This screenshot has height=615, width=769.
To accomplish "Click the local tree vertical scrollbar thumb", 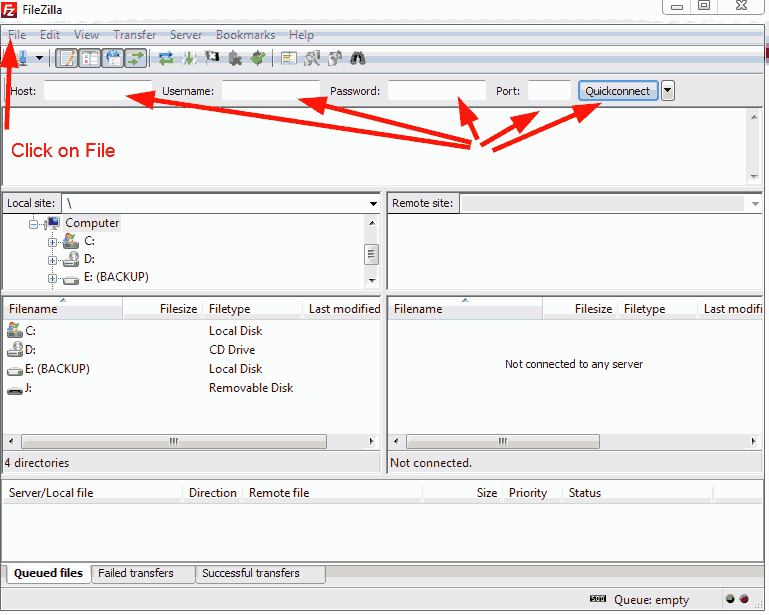I will click(x=372, y=254).
